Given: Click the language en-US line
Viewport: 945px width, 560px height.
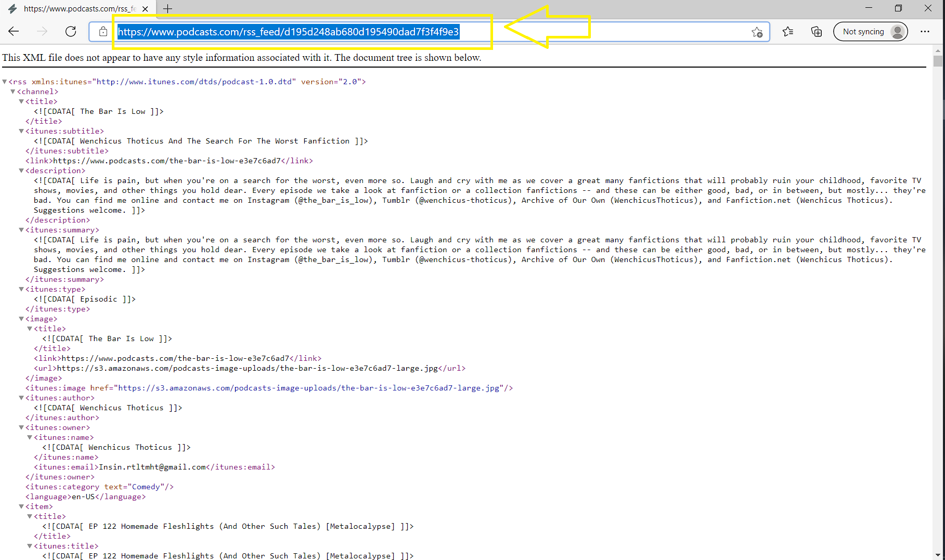Looking at the screenshot, I should point(85,497).
